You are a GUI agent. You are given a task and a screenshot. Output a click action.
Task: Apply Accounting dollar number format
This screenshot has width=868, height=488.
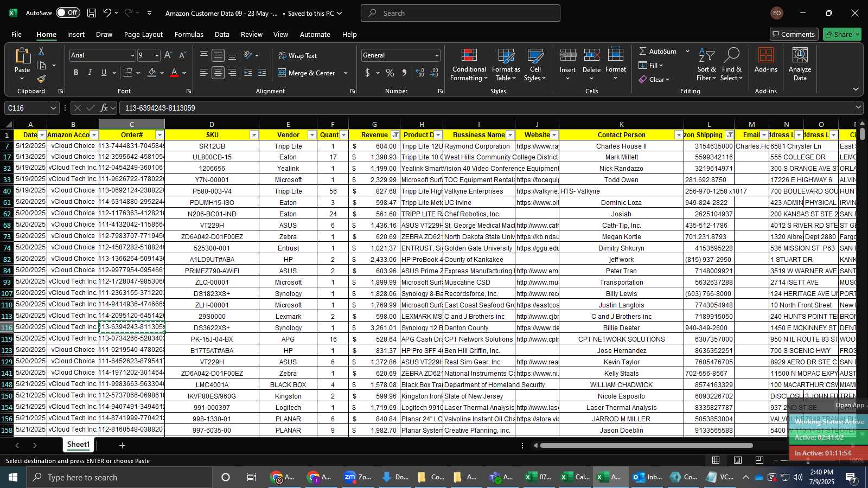point(368,73)
